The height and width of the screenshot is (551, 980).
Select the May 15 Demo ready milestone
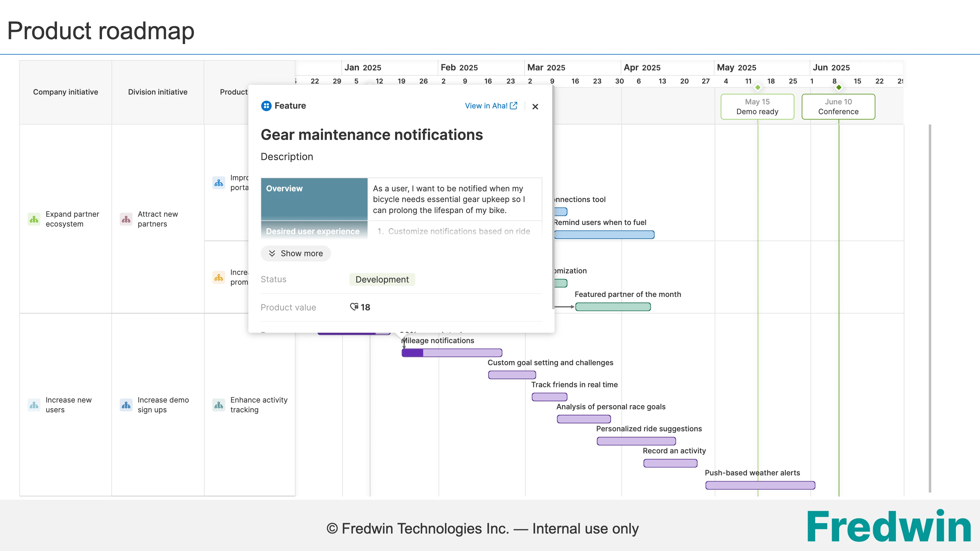coord(757,107)
